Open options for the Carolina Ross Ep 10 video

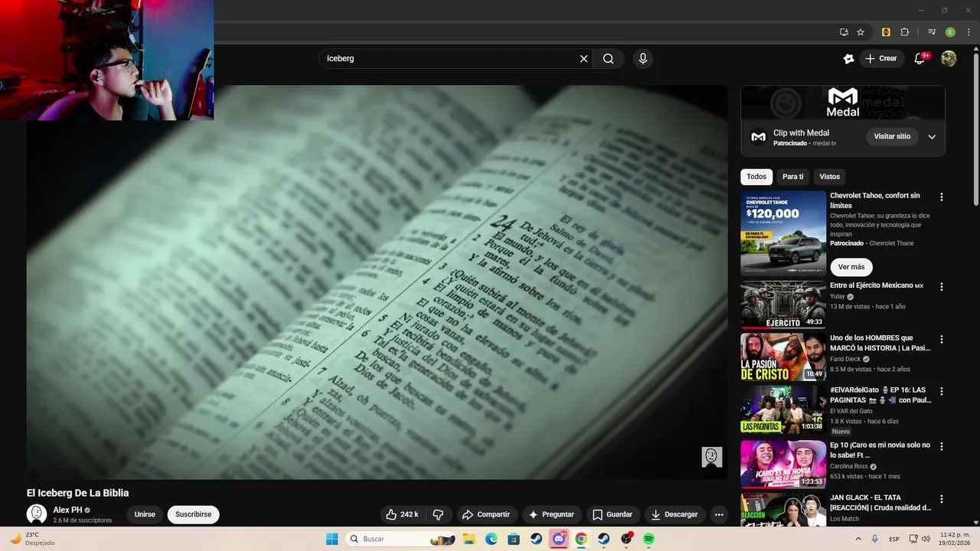click(942, 446)
